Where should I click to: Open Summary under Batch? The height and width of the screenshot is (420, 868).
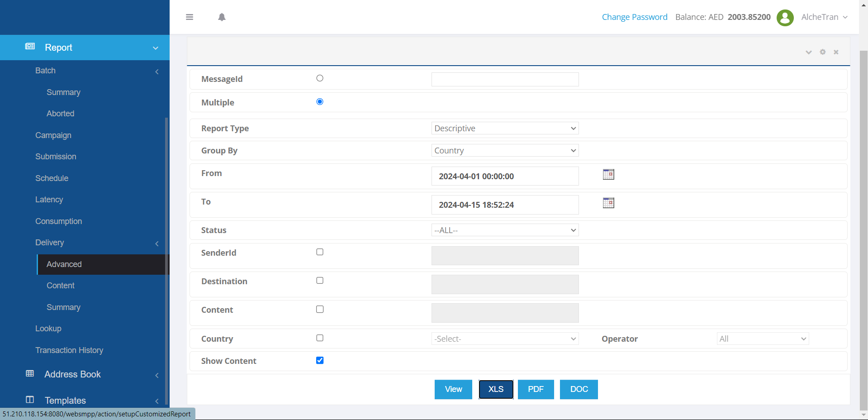[63, 92]
